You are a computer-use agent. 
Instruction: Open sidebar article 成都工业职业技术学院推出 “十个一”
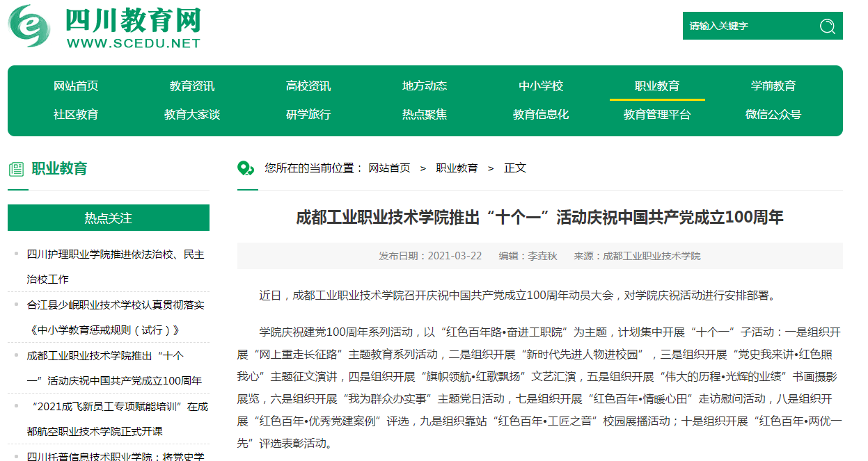point(114,369)
